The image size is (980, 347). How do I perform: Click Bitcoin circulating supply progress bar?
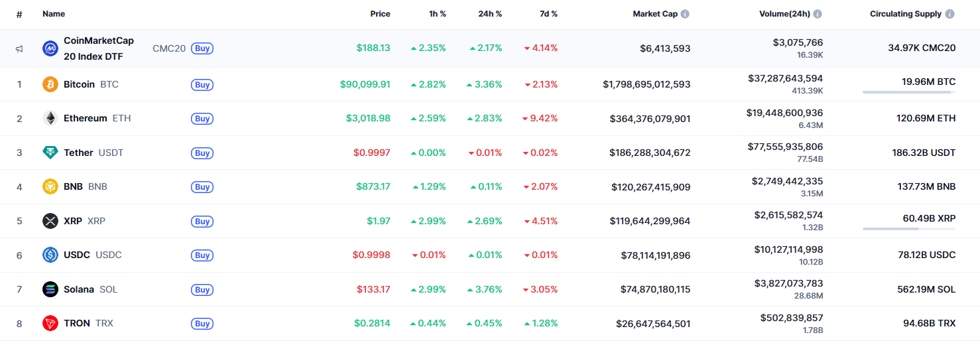pyautogui.click(x=909, y=92)
